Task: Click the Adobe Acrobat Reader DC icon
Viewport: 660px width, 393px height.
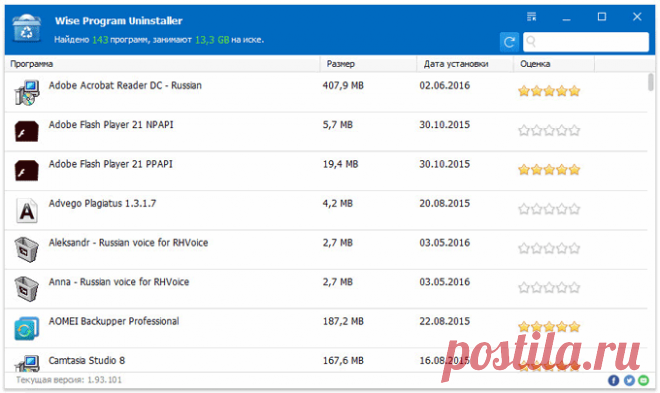Action: pos(27,92)
